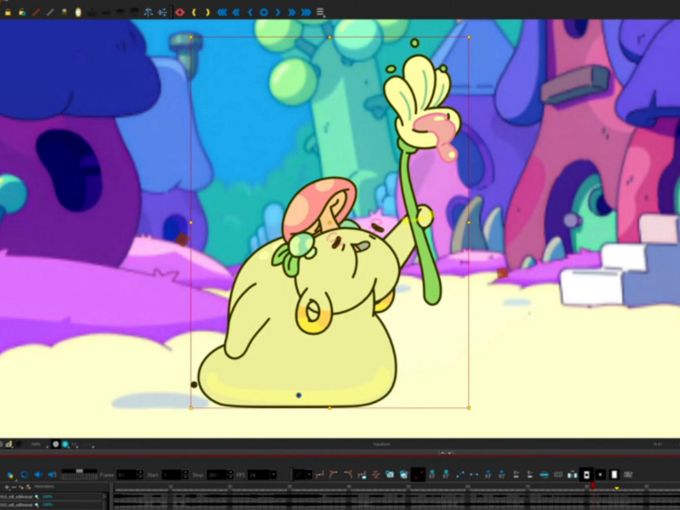Click the add layer plus icon in timeline

tap(7, 487)
